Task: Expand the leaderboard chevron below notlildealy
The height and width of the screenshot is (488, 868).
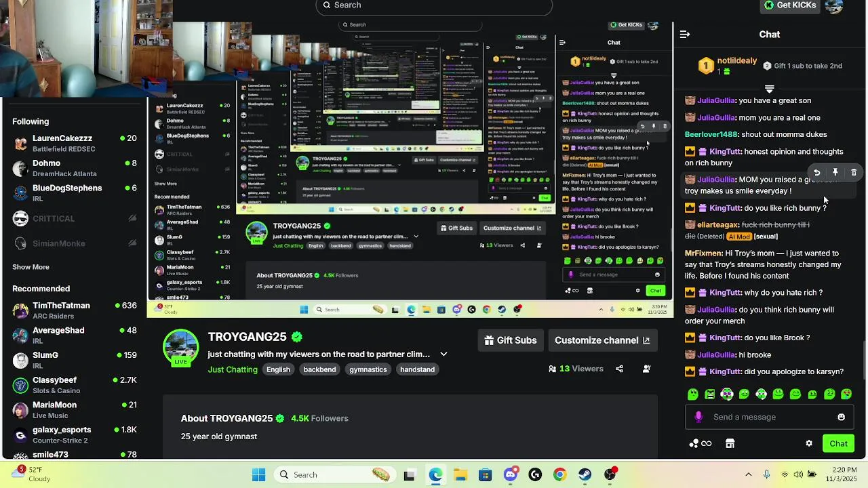Action: coord(769,89)
